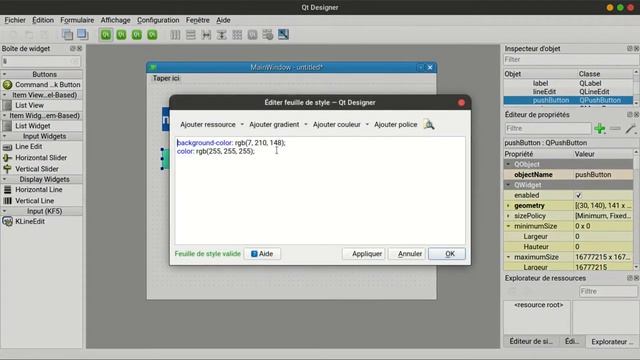Select the Edit Tab Order mode icon
640x360 pixels.
(152, 35)
